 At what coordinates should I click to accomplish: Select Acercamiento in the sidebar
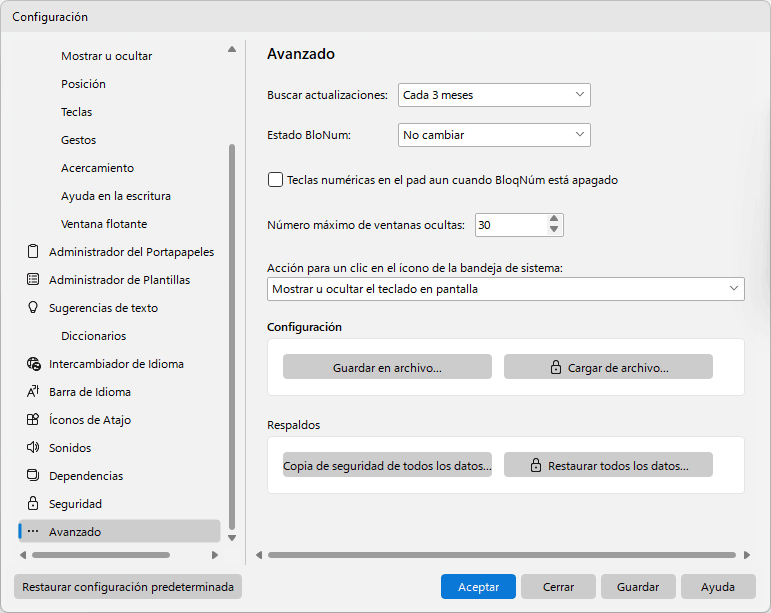[97, 168]
